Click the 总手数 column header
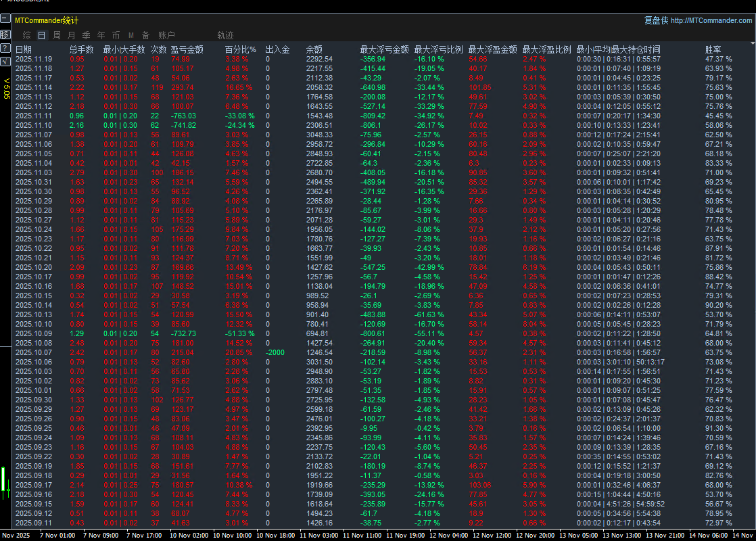Screen dimensions: 756x541 (x=81, y=49)
